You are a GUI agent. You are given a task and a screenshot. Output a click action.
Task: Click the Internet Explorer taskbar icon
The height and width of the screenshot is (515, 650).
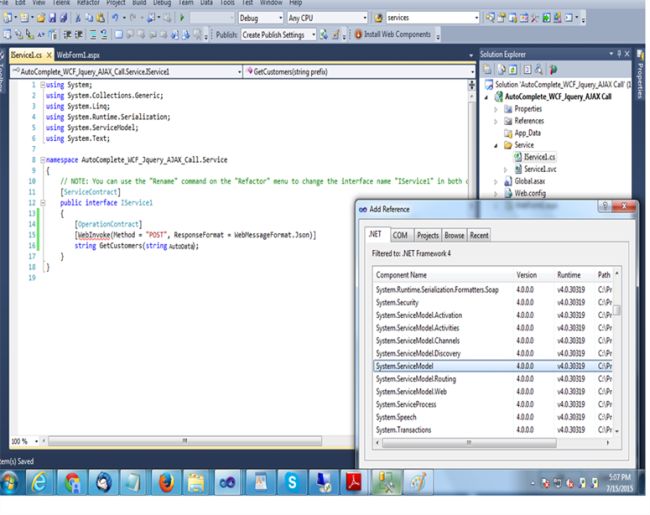(41, 483)
